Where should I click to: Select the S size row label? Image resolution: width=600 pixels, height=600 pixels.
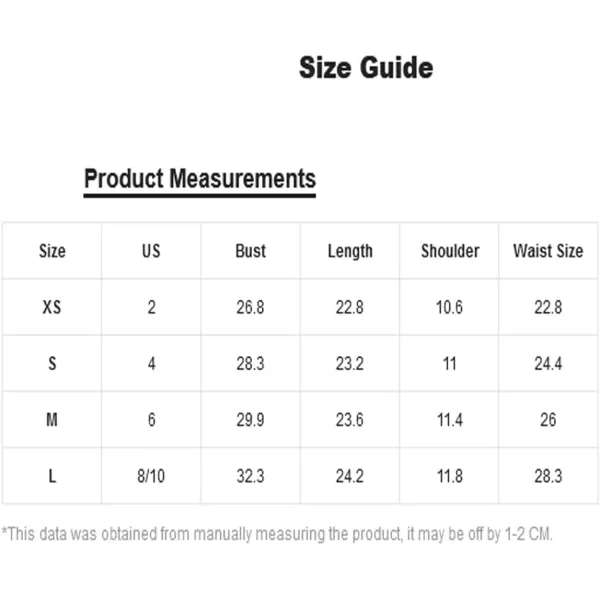click(52, 364)
